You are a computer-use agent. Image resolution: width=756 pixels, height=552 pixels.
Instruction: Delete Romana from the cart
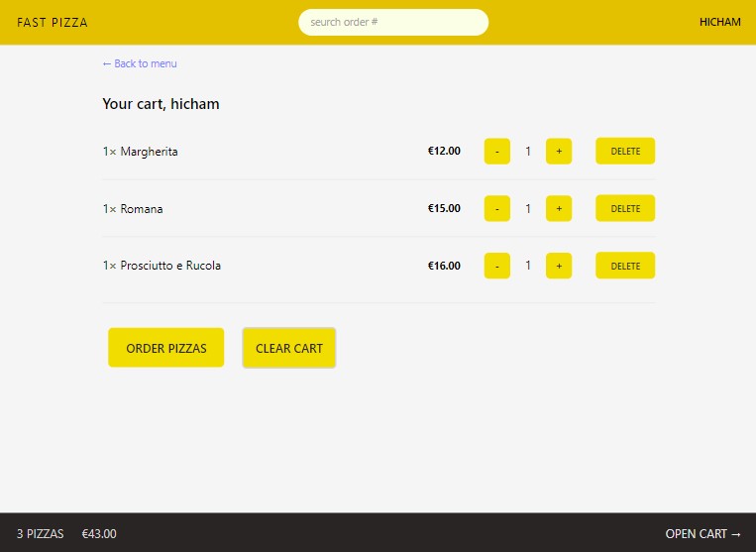tap(625, 208)
